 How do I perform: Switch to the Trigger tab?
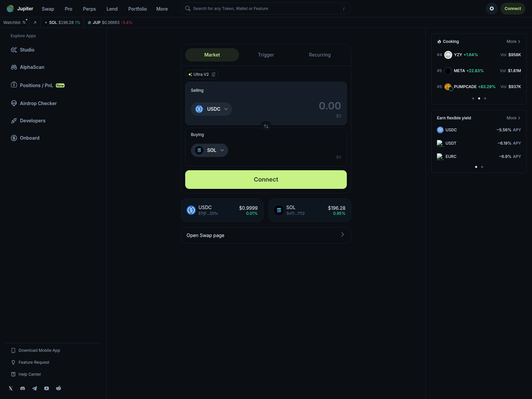(x=266, y=55)
